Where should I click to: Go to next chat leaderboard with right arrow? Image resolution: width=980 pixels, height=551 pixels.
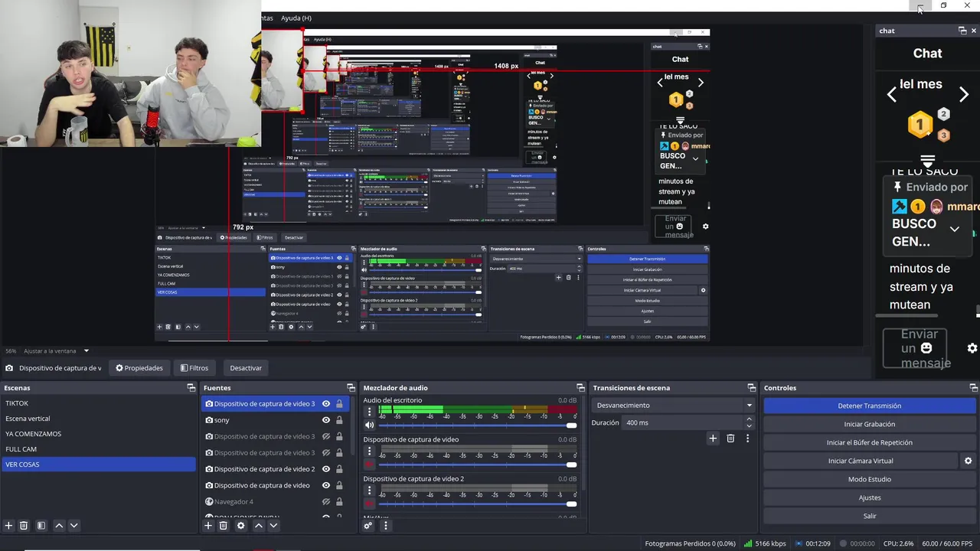(963, 95)
